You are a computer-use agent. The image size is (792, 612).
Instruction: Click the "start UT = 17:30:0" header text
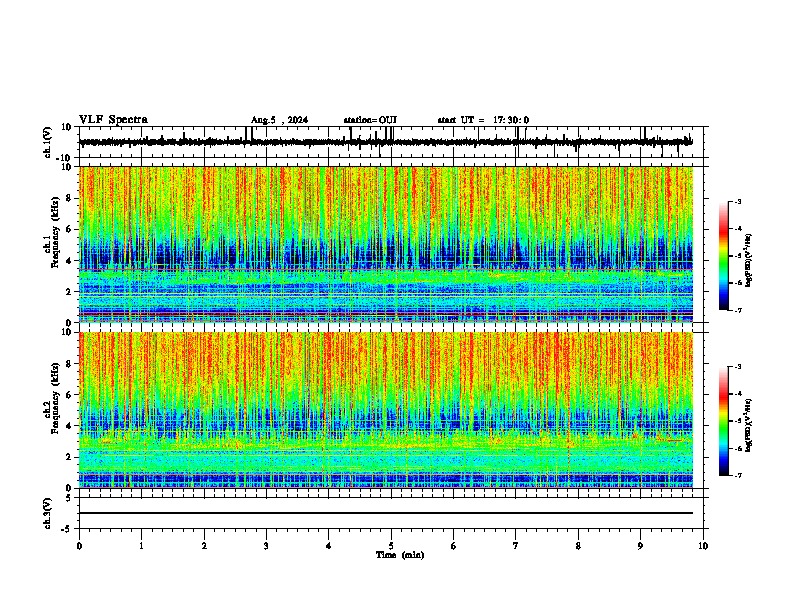pos(483,120)
